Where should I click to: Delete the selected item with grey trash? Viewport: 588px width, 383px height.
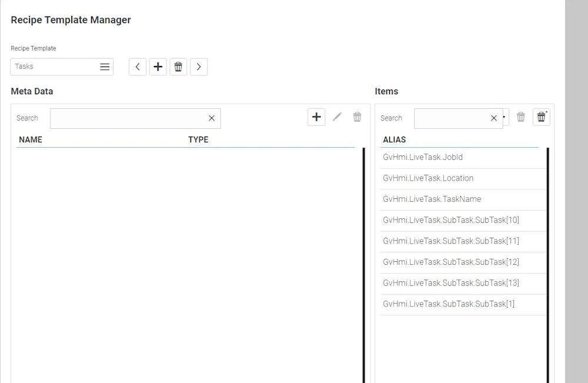click(x=521, y=117)
